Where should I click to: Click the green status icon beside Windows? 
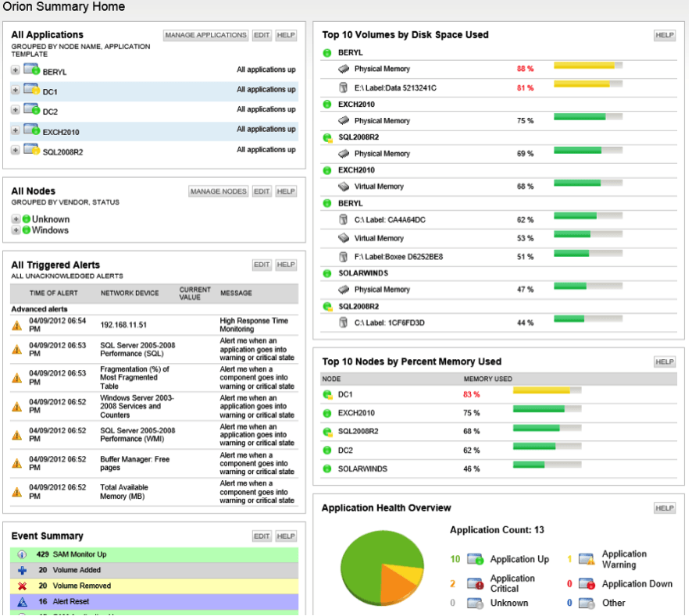pyautogui.click(x=27, y=230)
